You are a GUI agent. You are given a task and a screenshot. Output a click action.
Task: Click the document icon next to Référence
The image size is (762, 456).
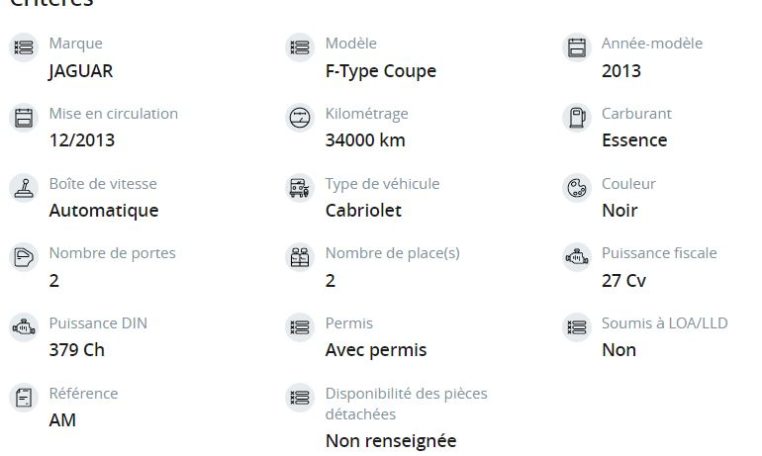(24, 398)
